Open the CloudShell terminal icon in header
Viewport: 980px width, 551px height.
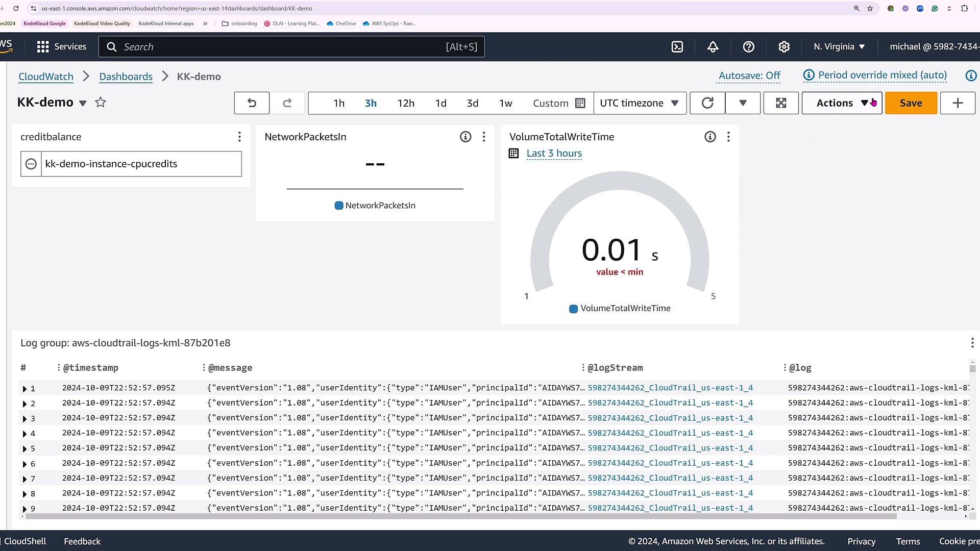(x=677, y=47)
